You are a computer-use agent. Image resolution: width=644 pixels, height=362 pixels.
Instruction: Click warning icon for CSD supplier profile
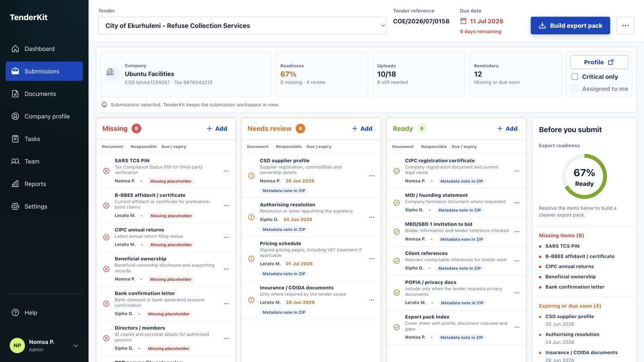(251, 176)
